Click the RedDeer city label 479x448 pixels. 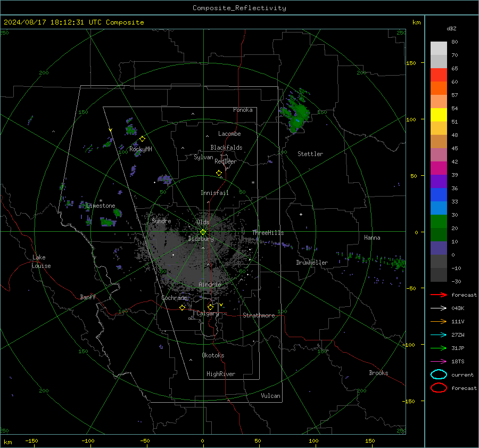226,161
